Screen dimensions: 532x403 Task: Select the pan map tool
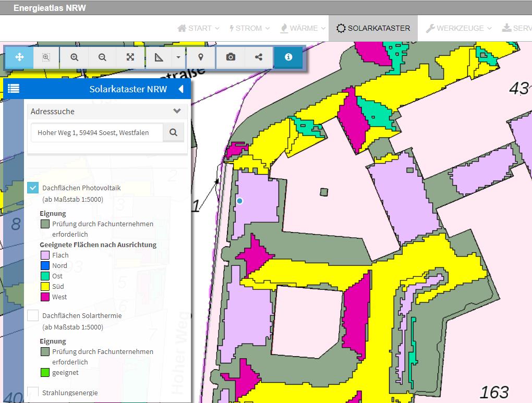pos(19,57)
